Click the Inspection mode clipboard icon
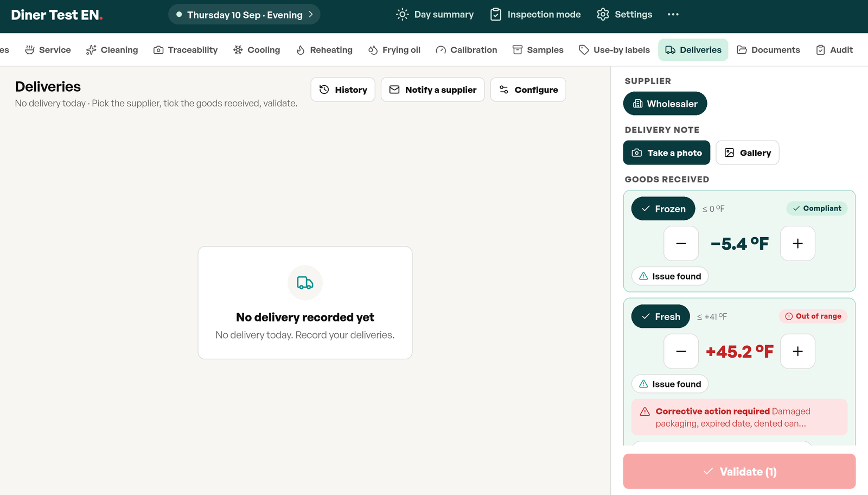The height and width of the screenshot is (495, 868). coord(496,15)
